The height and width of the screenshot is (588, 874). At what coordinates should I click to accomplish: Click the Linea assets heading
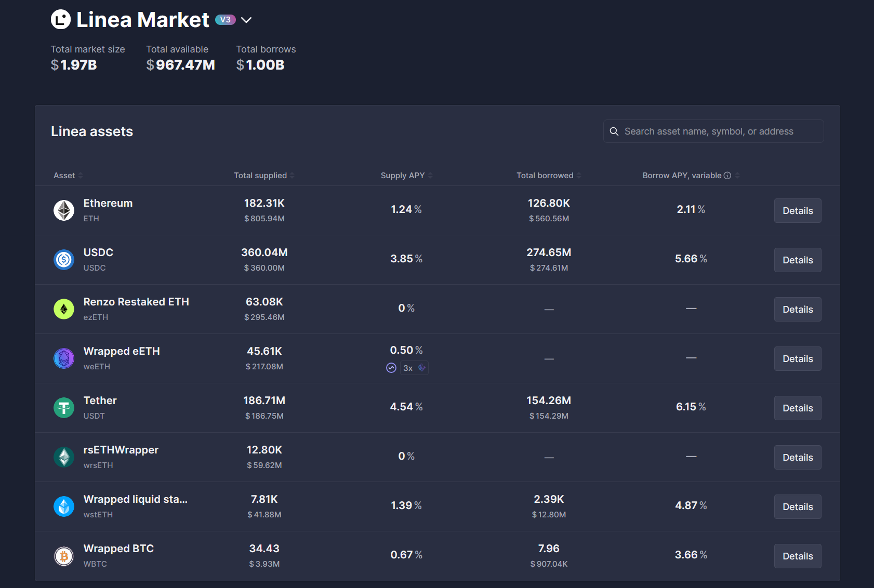click(92, 131)
